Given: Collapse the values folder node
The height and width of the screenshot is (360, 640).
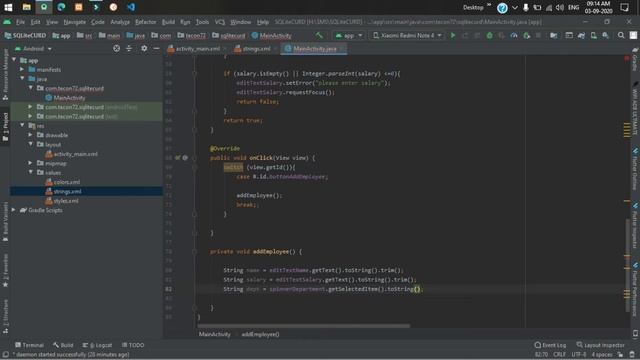Looking at the screenshot, I should point(30,172).
